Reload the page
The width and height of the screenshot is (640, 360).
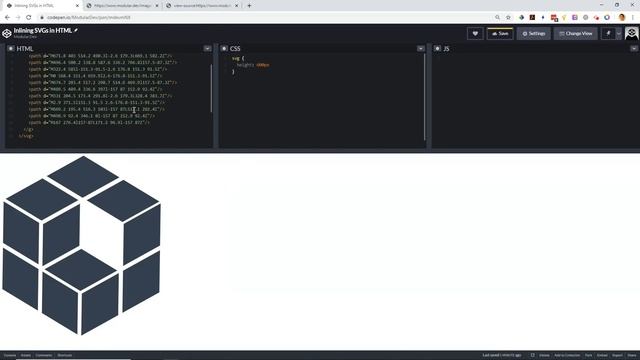click(x=29, y=18)
